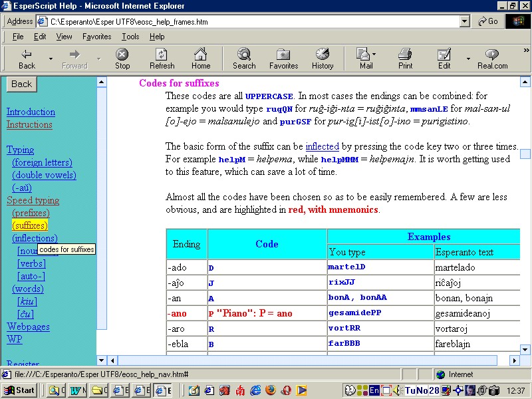Open the View menu

63,37
